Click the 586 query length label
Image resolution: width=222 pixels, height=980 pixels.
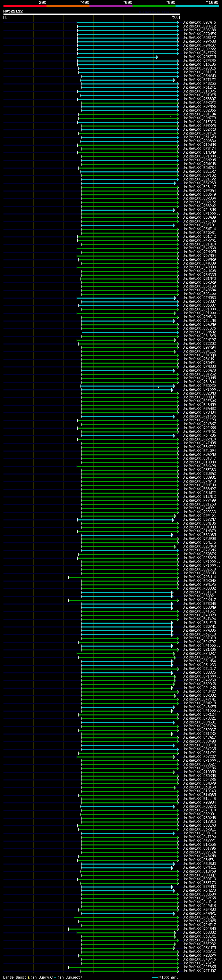175,17
